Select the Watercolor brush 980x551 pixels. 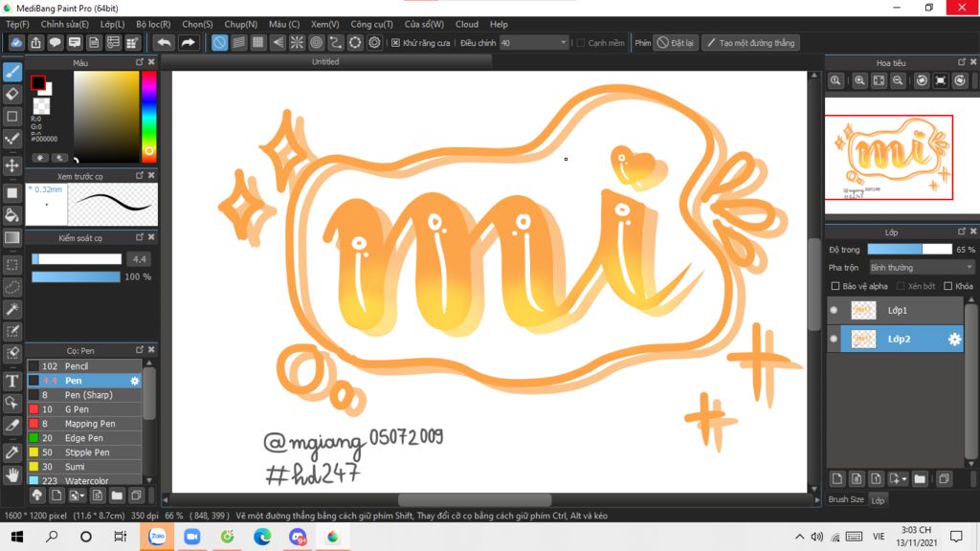[84, 480]
